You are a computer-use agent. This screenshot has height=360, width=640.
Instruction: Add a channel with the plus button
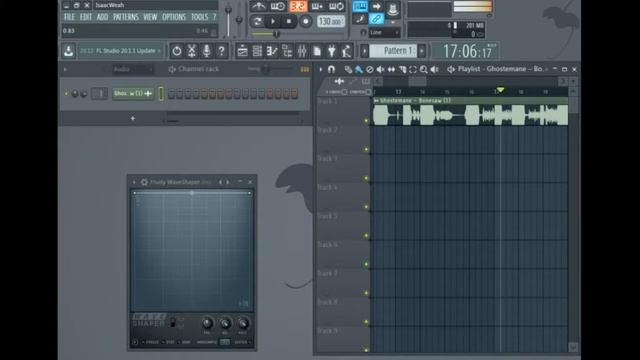point(133,118)
